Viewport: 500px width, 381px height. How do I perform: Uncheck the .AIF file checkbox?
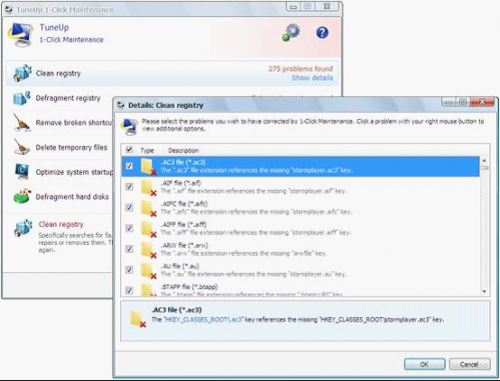point(129,187)
